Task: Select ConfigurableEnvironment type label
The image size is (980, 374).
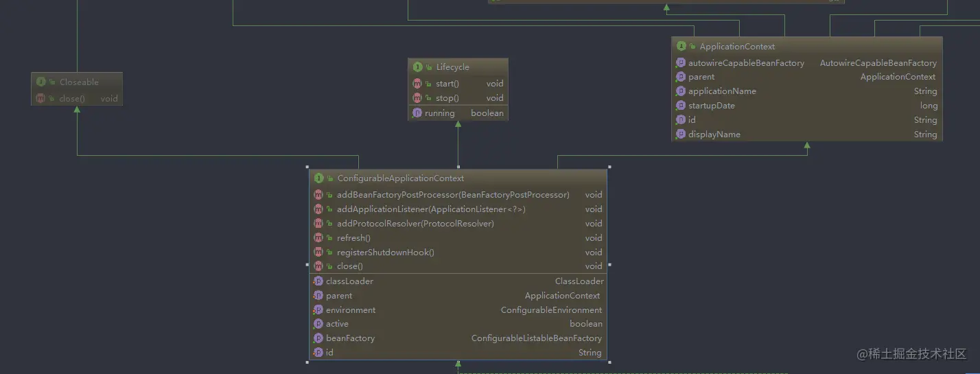Action: point(551,310)
